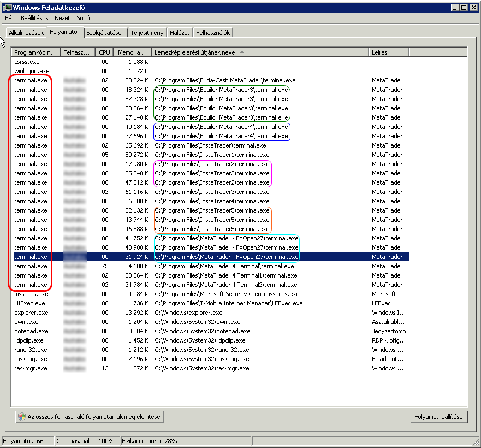This screenshot has height=448, width=481.
Task: Show all users' processes button
Action: (x=90, y=417)
